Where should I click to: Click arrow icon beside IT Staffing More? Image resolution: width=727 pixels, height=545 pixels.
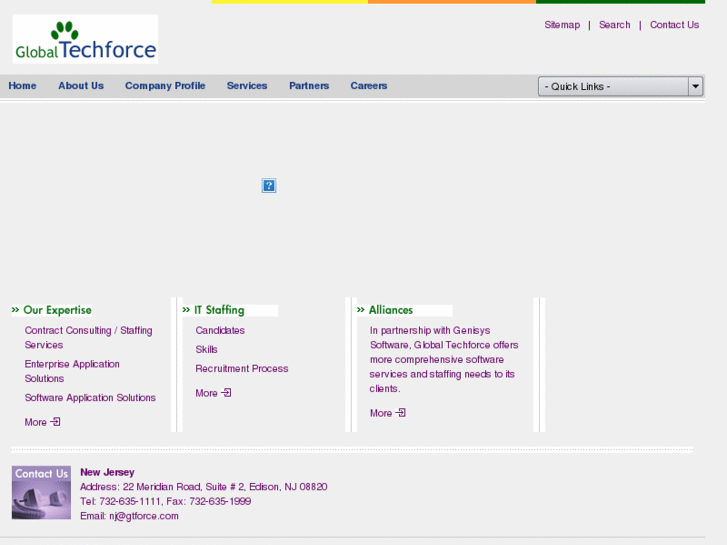(x=226, y=392)
